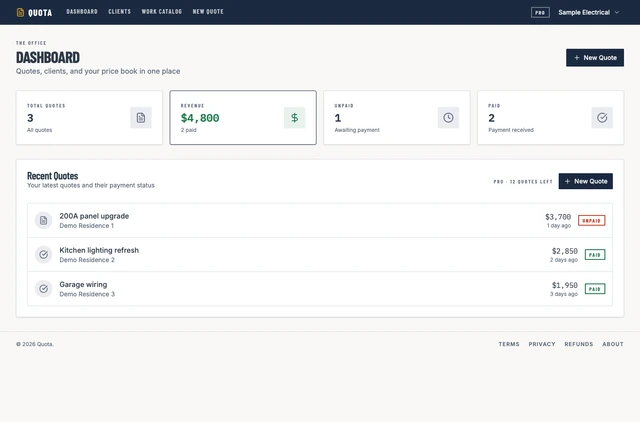
Task: Click the Paid checkmark circle icon
Action: coord(602,118)
